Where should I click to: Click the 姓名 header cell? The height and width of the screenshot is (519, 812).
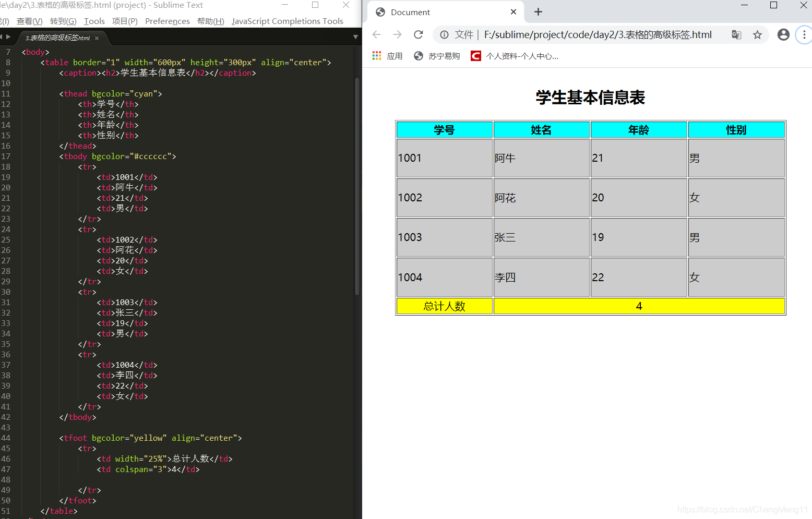pos(542,130)
